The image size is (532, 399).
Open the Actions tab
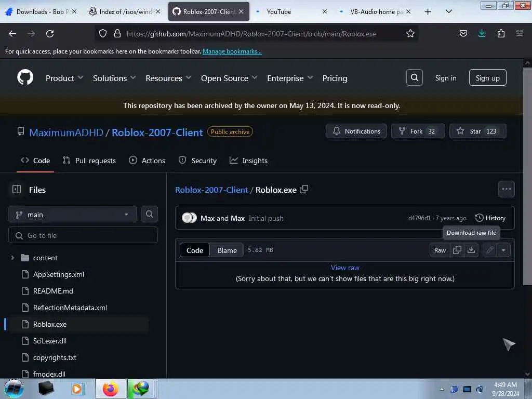click(x=147, y=161)
